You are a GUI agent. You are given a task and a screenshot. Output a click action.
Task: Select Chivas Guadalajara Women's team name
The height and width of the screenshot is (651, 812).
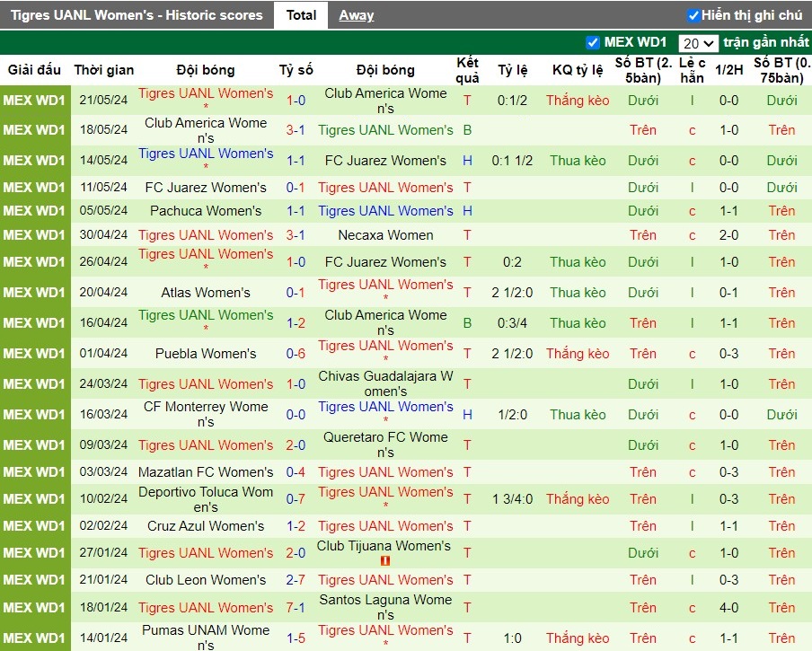tap(386, 383)
